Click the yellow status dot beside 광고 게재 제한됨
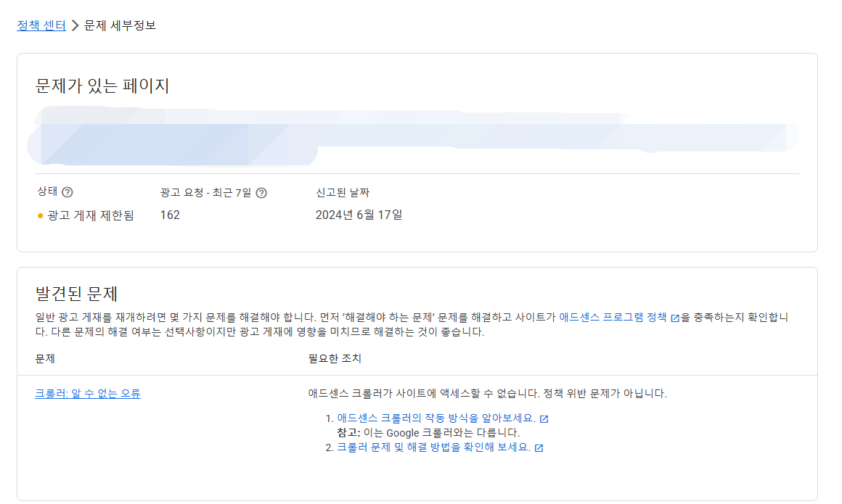 point(40,214)
